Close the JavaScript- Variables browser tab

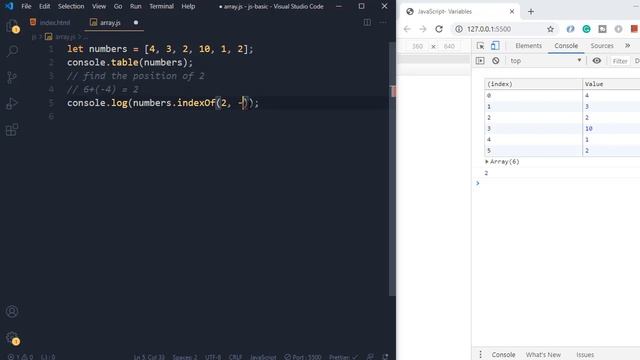[512, 11]
